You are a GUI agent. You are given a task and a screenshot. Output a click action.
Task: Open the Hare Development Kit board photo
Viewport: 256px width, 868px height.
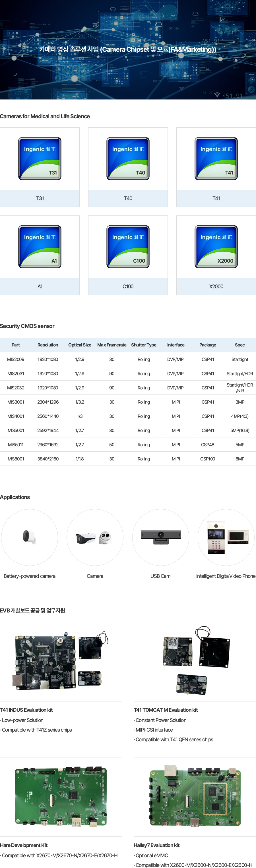click(61, 797)
